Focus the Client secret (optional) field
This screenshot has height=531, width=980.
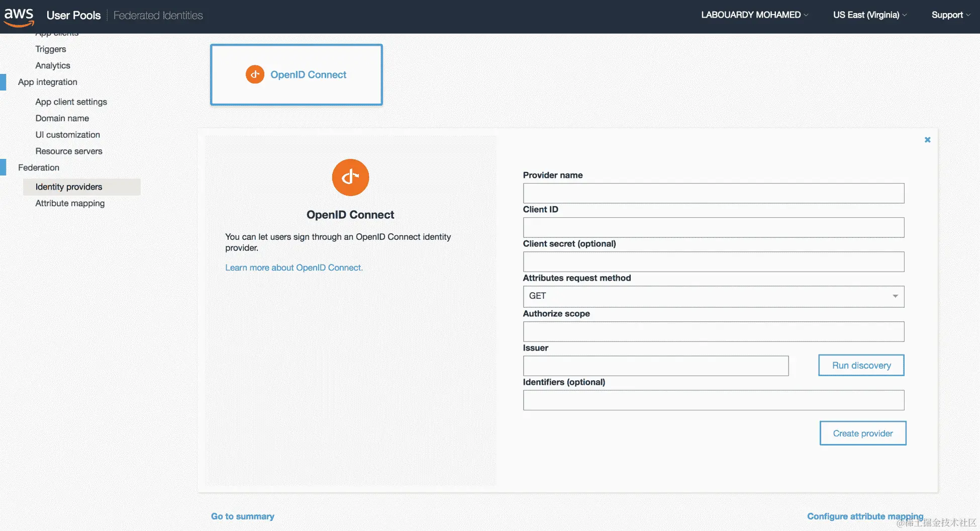click(713, 262)
